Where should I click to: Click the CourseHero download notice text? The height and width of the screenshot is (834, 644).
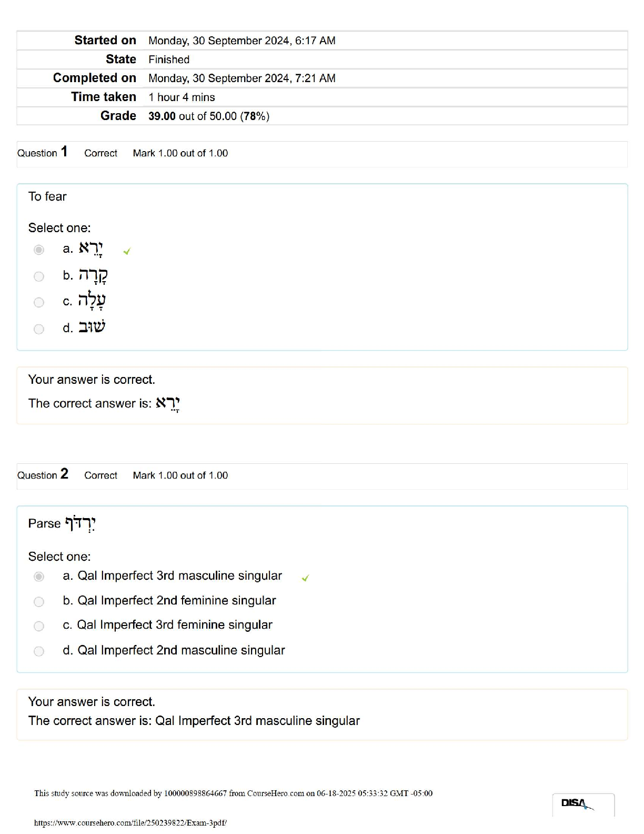[x=233, y=793]
